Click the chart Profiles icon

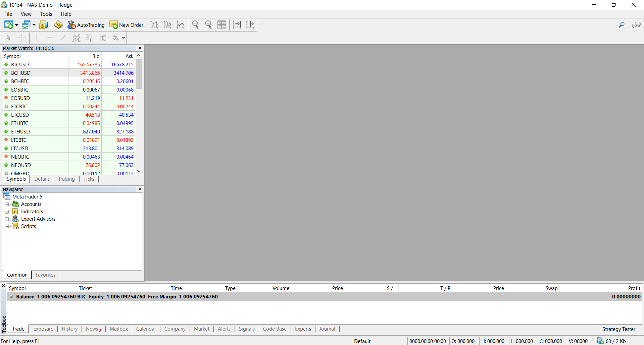(x=26, y=25)
